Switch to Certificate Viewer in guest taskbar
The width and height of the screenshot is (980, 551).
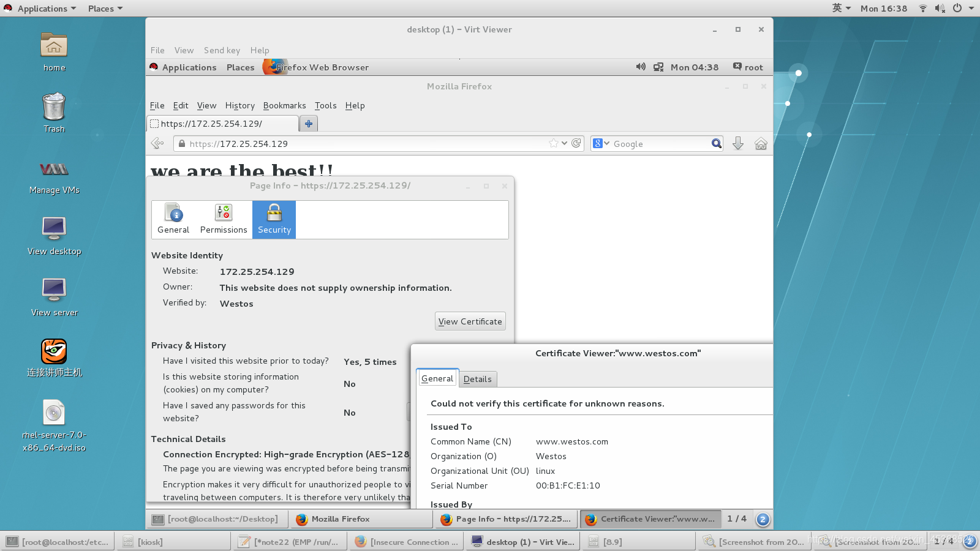tap(650, 519)
